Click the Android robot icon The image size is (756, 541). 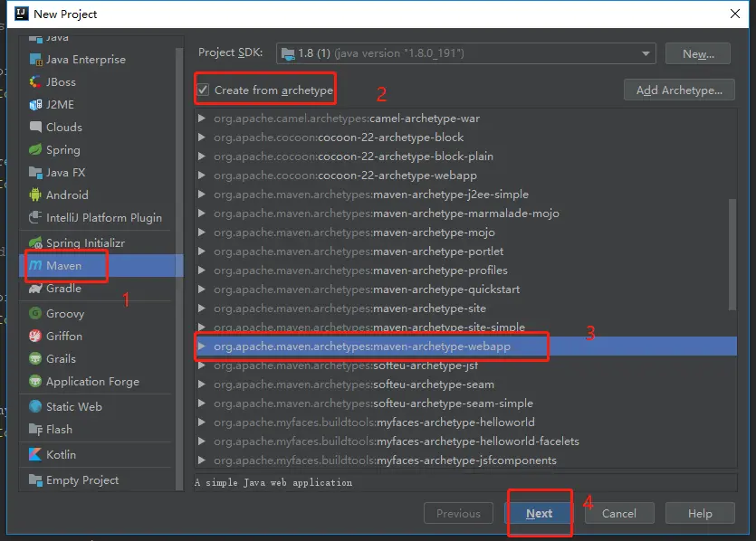[x=35, y=195]
